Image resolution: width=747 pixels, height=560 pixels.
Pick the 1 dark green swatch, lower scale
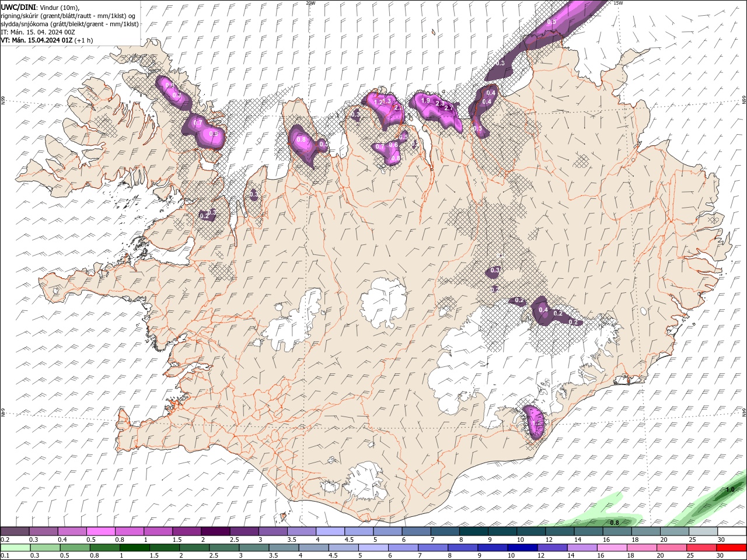(x=134, y=548)
